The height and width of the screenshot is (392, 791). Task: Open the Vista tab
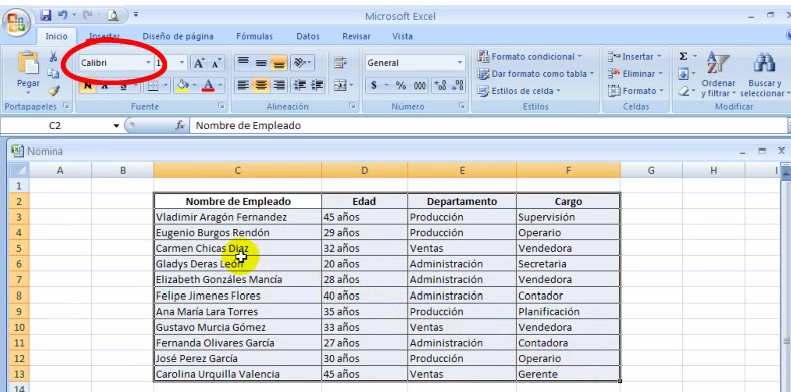pos(402,36)
